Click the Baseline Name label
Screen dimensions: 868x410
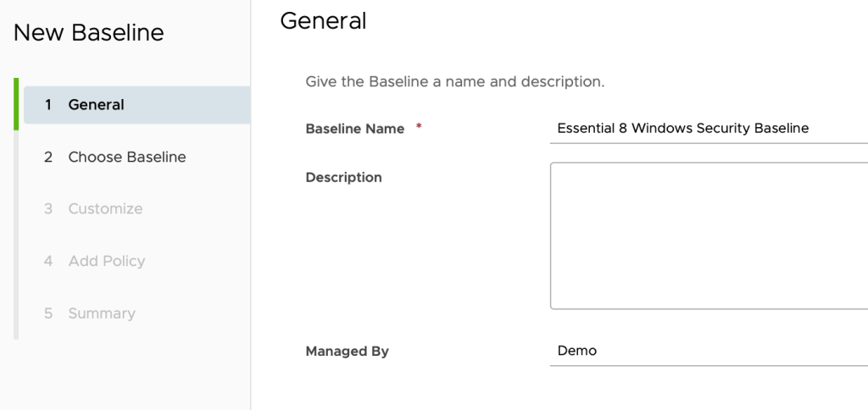354,129
